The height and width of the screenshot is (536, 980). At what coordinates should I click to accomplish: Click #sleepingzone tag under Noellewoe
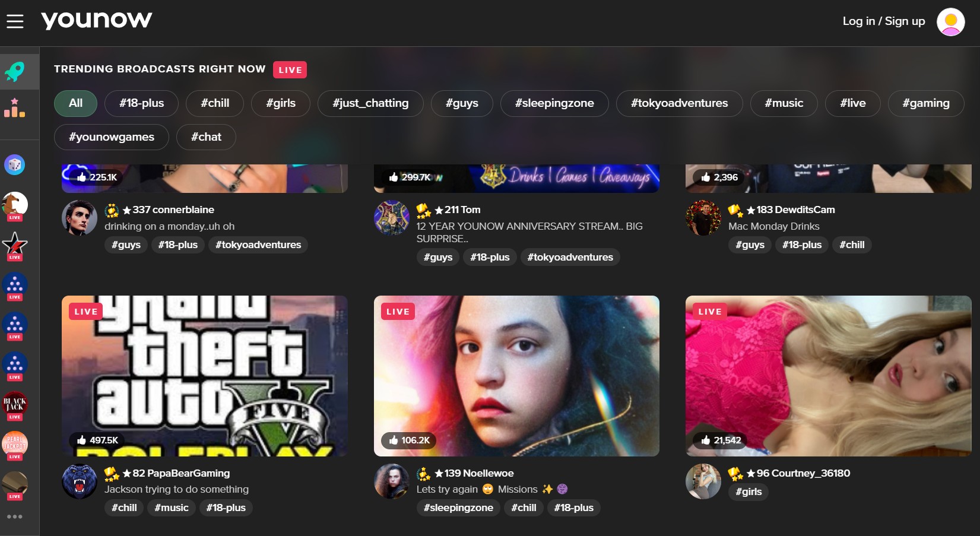coord(458,508)
